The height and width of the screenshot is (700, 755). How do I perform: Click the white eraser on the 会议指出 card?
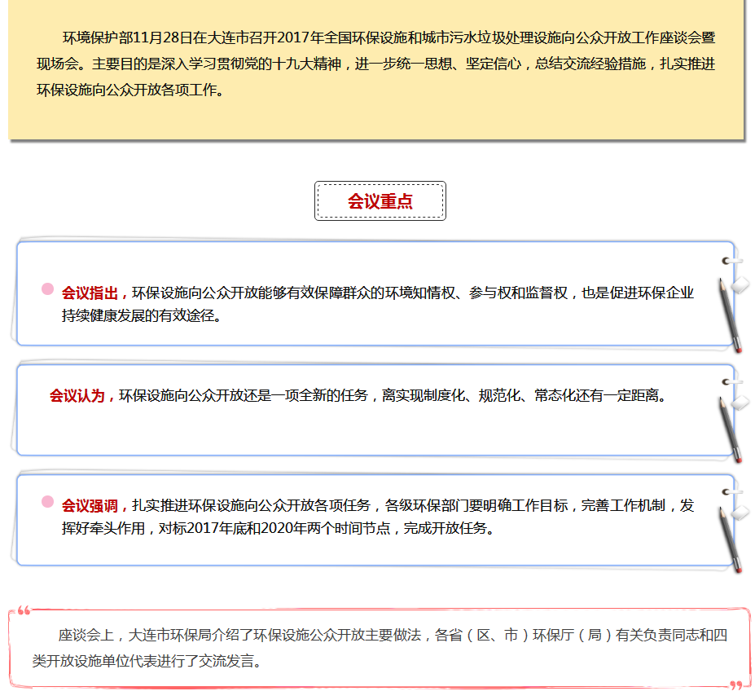pyautogui.click(x=740, y=285)
